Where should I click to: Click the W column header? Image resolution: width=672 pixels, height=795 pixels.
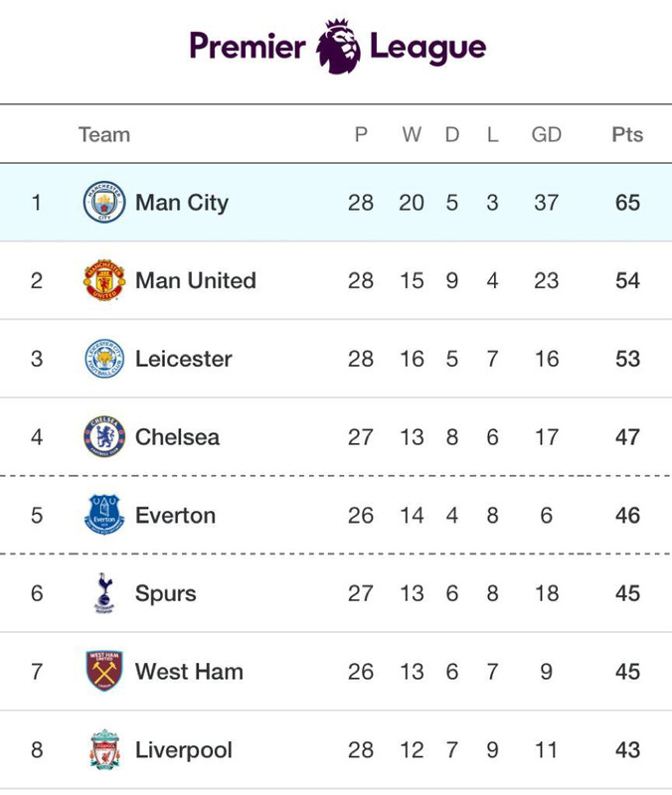[x=412, y=134]
